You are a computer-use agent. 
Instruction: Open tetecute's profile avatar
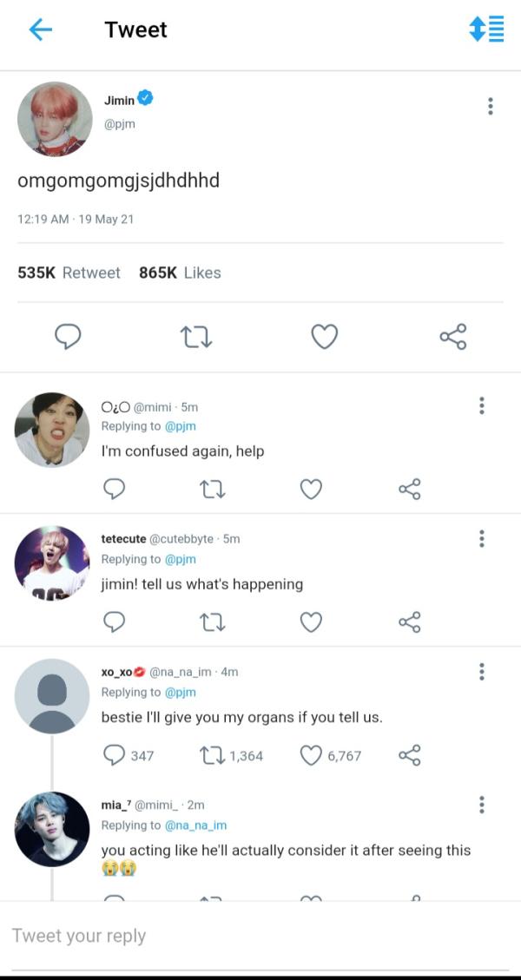point(52,562)
